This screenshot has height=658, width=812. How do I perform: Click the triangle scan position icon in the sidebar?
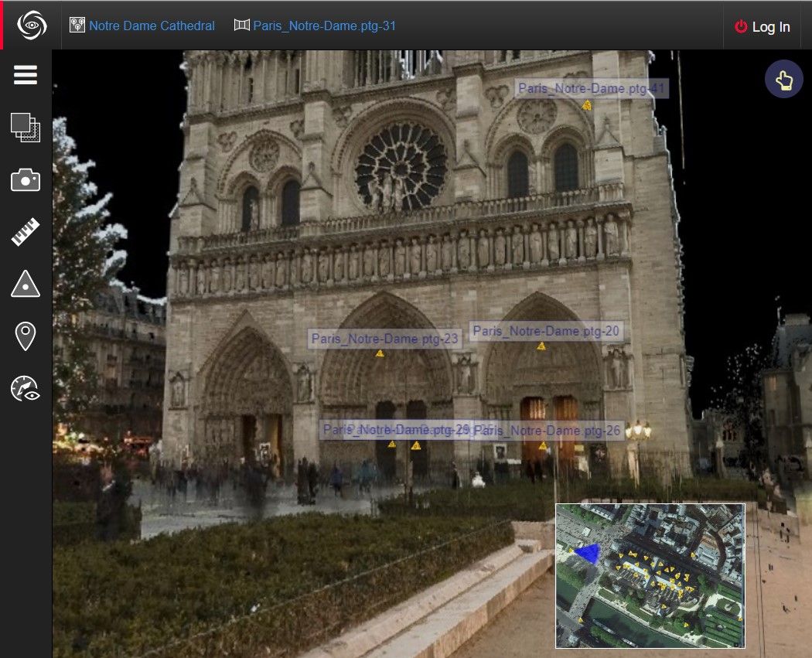[26, 284]
